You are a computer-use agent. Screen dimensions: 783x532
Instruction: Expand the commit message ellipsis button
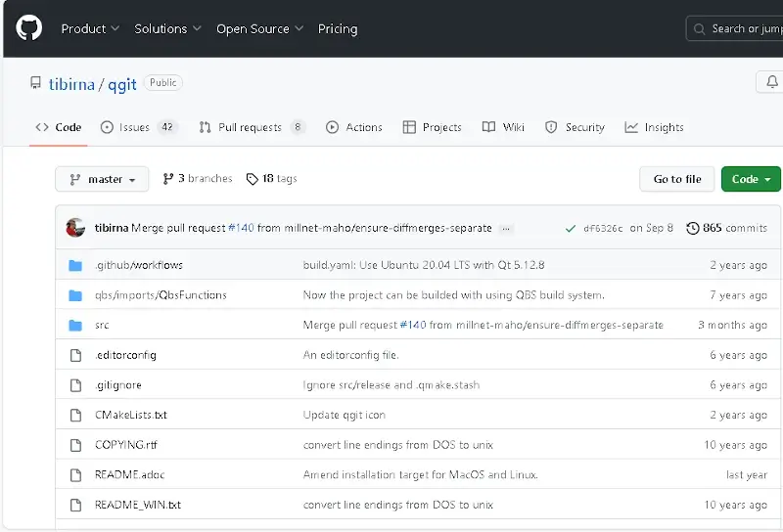pos(506,228)
